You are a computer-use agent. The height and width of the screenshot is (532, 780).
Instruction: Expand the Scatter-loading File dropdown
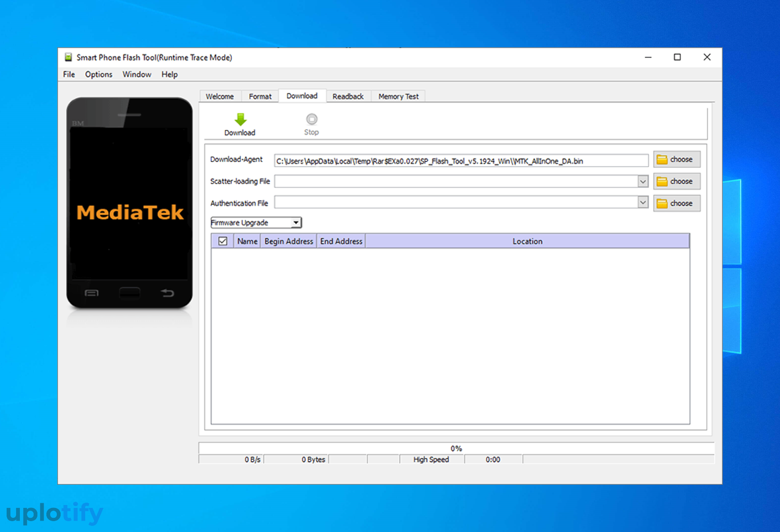click(642, 182)
